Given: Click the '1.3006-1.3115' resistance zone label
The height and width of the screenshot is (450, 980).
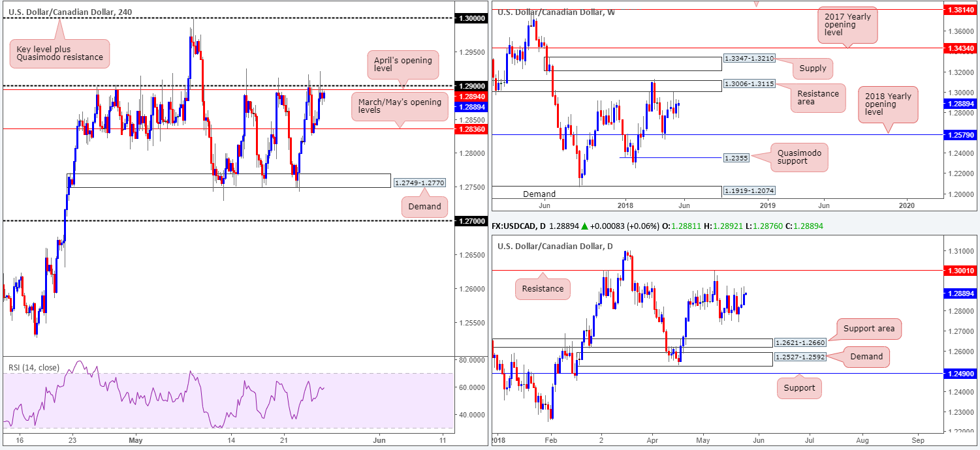Looking at the screenshot, I should pyautogui.click(x=749, y=85).
